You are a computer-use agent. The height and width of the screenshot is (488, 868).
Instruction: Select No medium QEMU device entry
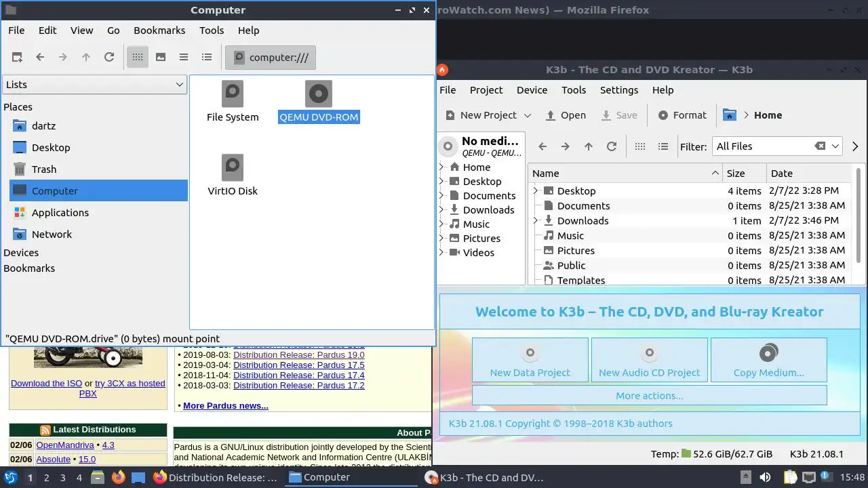click(x=482, y=146)
